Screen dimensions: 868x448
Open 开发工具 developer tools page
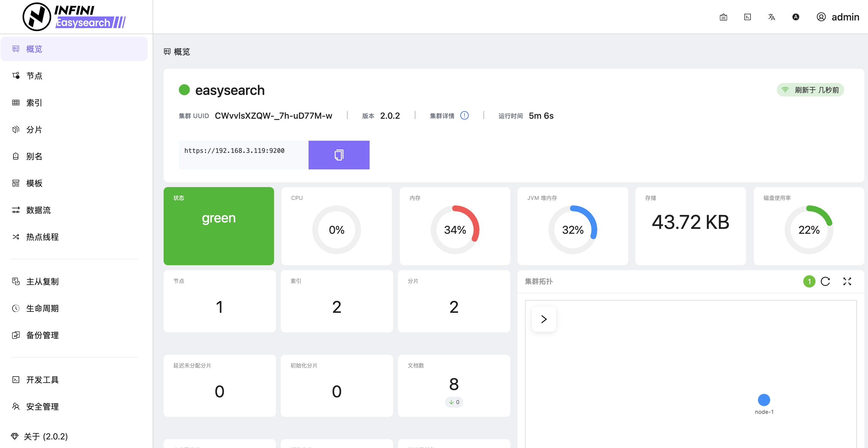[x=42, y=380]
